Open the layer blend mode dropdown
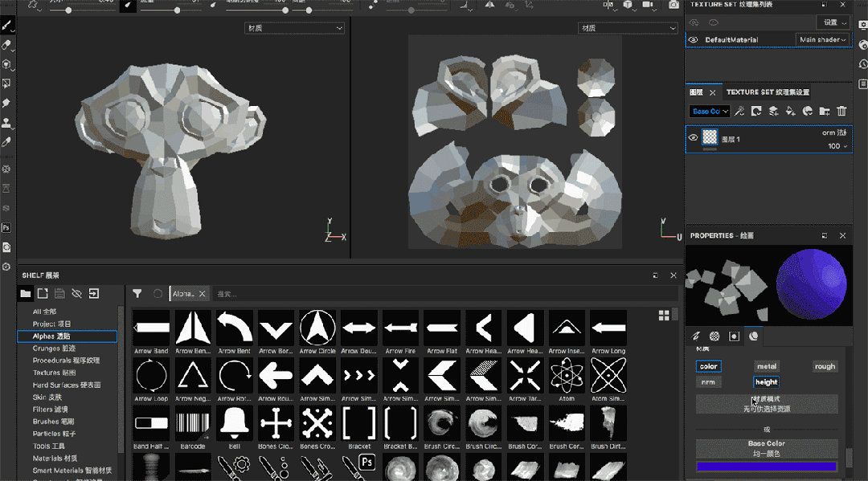Viewport: 868px width, 481px height. pos(834,132)
